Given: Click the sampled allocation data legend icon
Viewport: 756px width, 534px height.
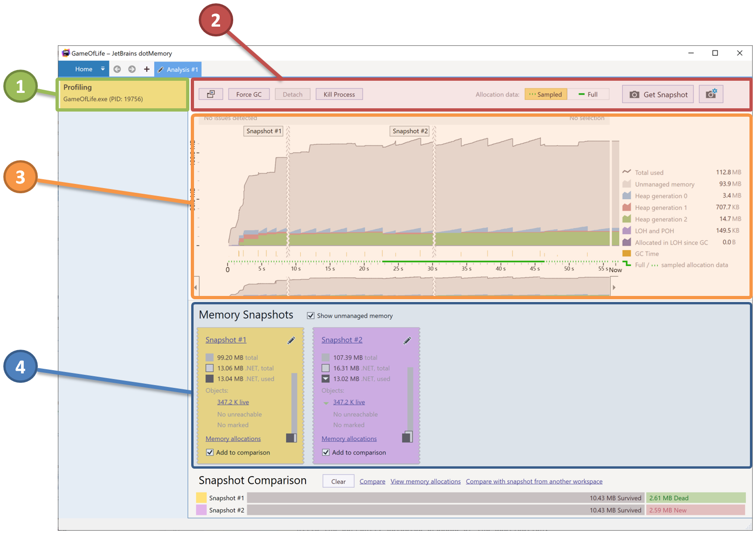Looking at the screenshot, I should tap(655, 265).
